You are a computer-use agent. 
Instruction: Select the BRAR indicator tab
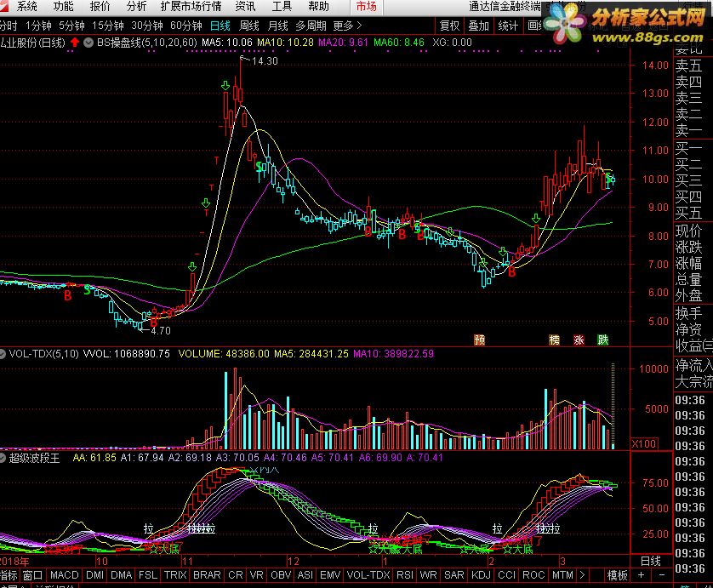pos(207,575)
